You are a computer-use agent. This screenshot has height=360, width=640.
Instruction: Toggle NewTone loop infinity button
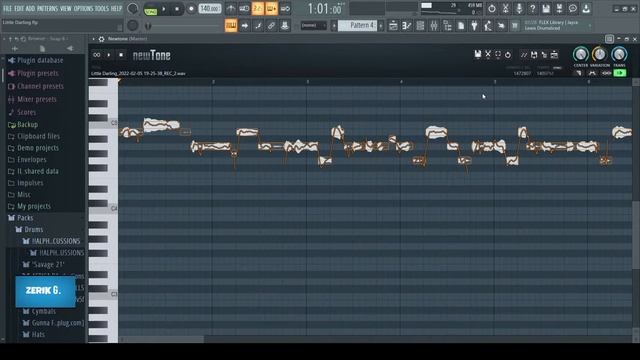[x=97, y=55]
